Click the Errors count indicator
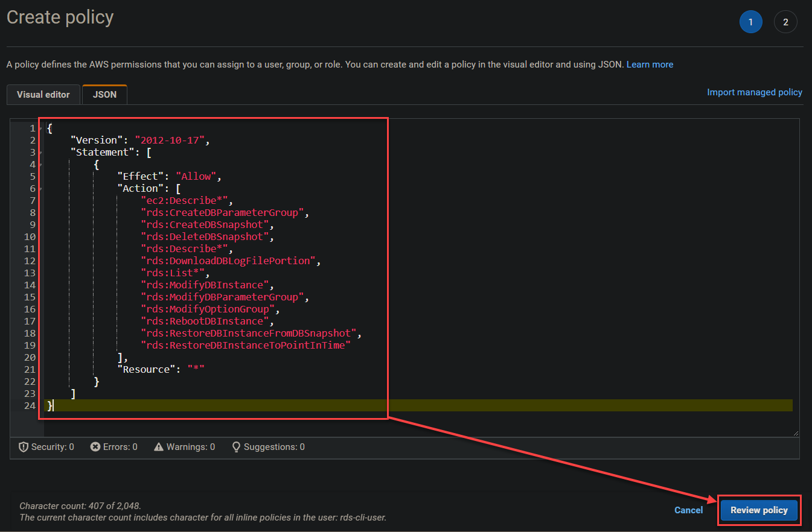812x532 pixels. [x=114, y=447]
